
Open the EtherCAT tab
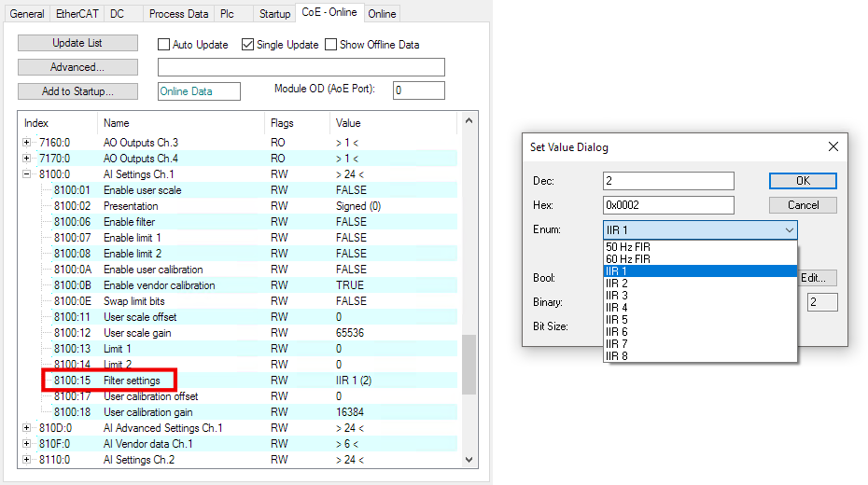point(77,14)
